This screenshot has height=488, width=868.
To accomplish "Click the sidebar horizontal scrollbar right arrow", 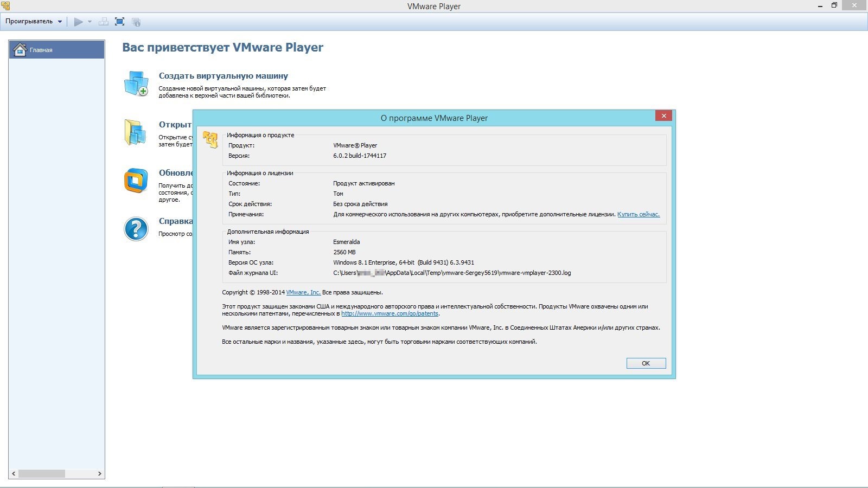I will [x=99, y=474].
